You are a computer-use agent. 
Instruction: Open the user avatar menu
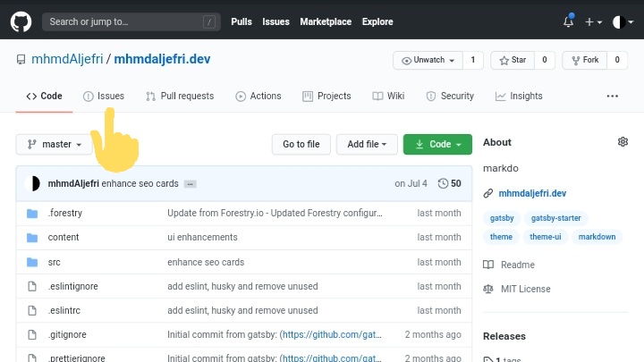(x=623, y=21)
